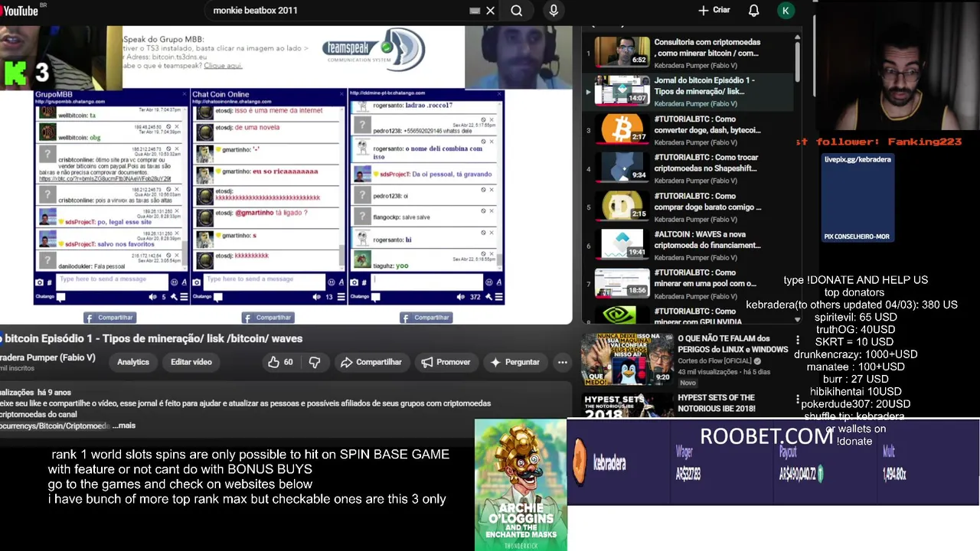Click Facebook Compartilhar under Chat Coin Online

click(268, 318)
